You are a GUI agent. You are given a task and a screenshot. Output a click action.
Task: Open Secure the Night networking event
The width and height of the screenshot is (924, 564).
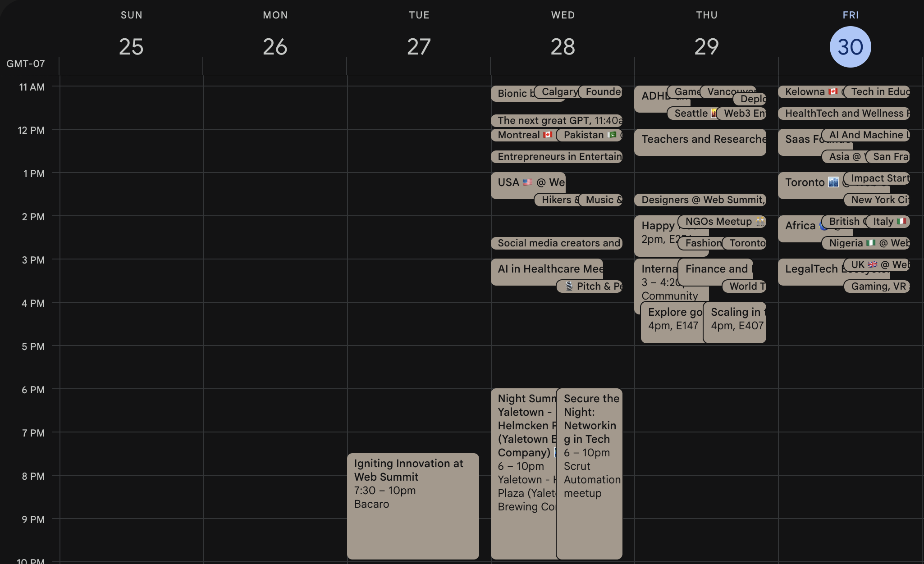[589, 473]
